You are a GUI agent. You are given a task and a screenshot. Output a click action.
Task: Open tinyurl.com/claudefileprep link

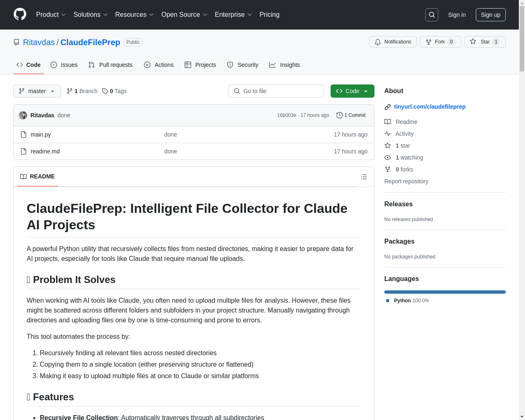[x=430, y=107]
